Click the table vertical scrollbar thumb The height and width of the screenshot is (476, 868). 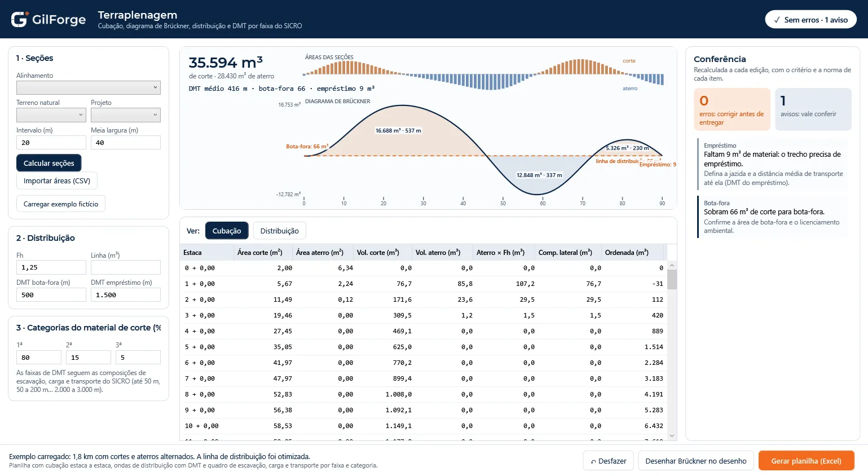[672, 279]
